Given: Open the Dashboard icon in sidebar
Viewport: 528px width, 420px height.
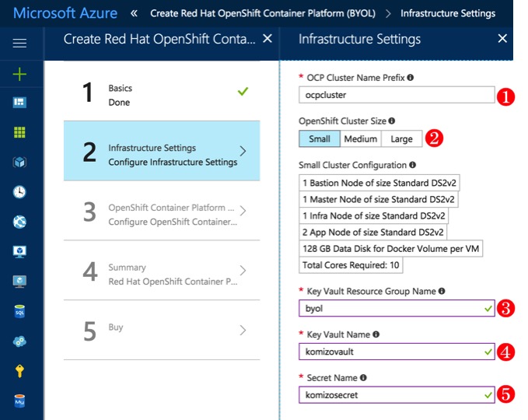Looking at the screenshot, I should pos(19,103).
